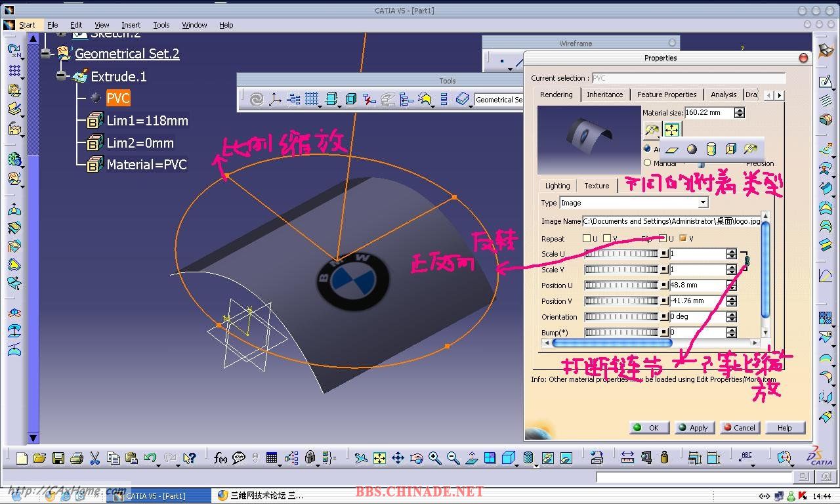840x504 pixels.
Task: Click the manipulator mapping mode button
Action: (671, 129)
